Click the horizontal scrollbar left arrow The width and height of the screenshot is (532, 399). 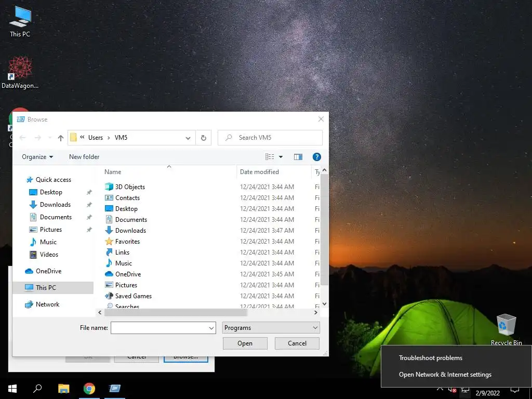[100, 312]
